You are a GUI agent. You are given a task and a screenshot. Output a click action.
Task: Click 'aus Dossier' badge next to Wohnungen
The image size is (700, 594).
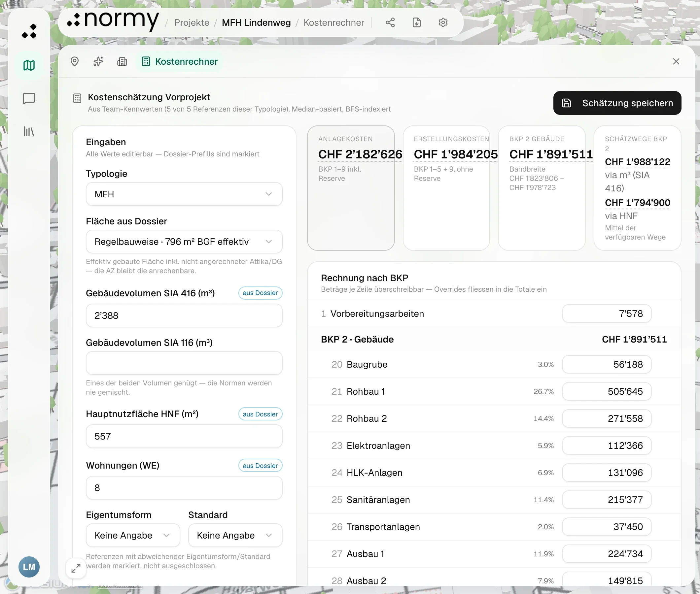click(x=260, y=466)
